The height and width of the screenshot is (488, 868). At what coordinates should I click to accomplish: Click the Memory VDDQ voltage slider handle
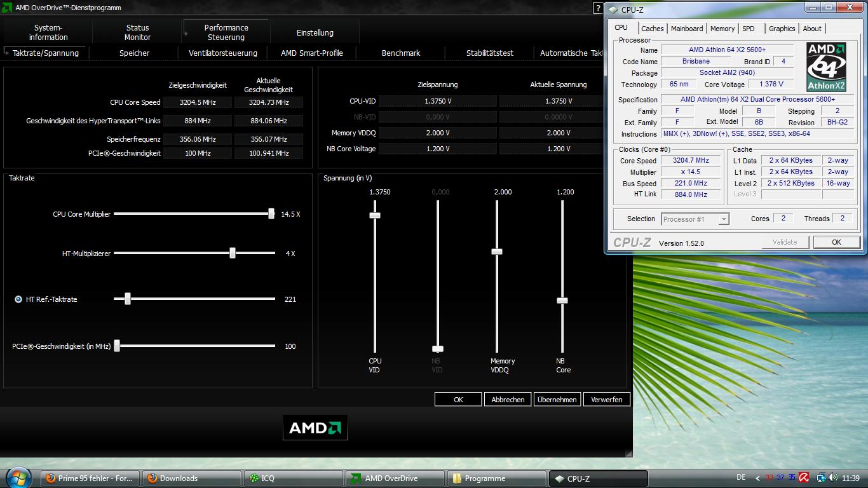click(497, 252)
